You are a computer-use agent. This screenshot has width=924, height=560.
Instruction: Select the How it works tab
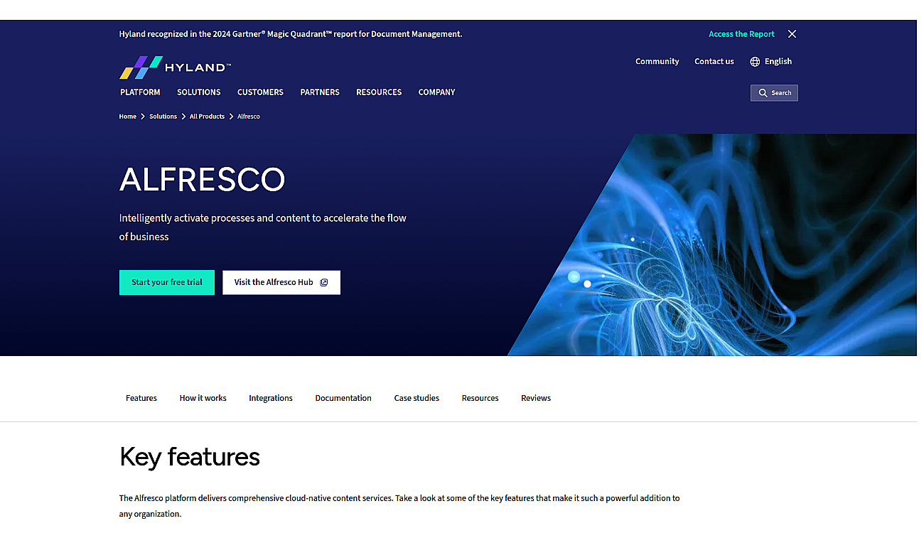click(203, 398)
